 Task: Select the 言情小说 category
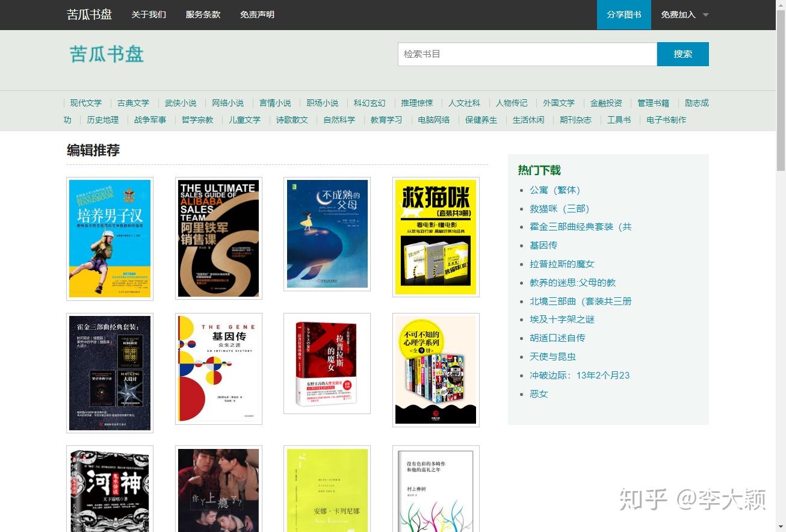click(x=275, y=103)
